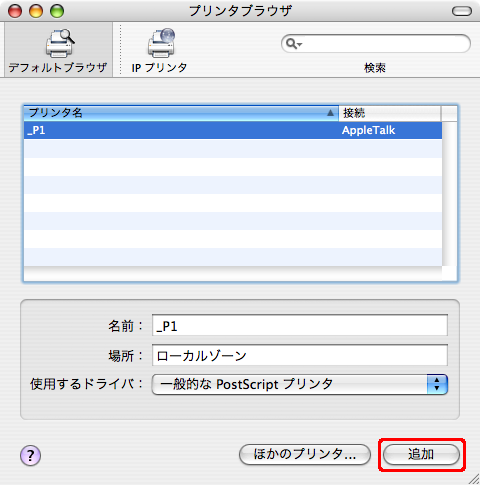Expand the search field options arrow
The width and height of the screenshot is (480, 485).
tap(299, 44)
